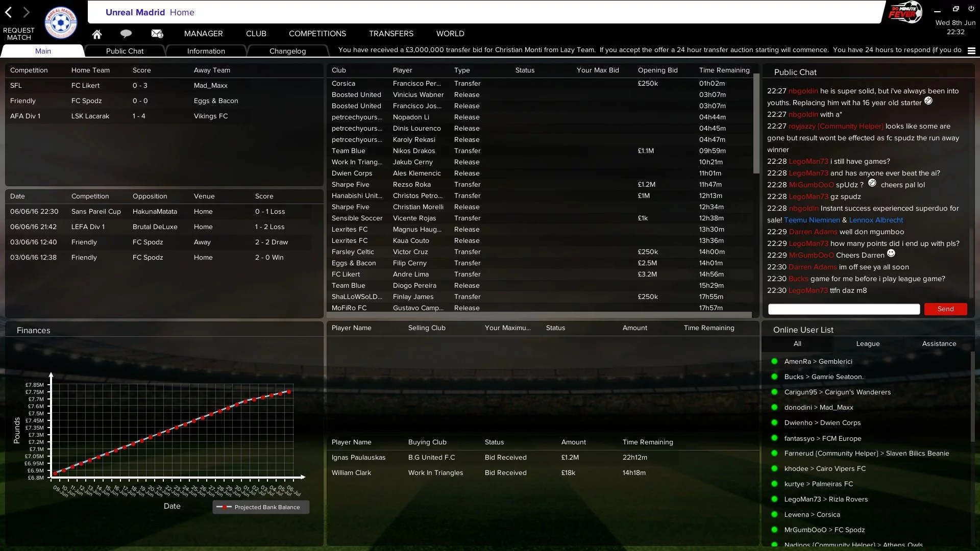This screenshot has width=980, height=551.
Task: Open the news ticker hamburger menu
Action: [971, 51]
